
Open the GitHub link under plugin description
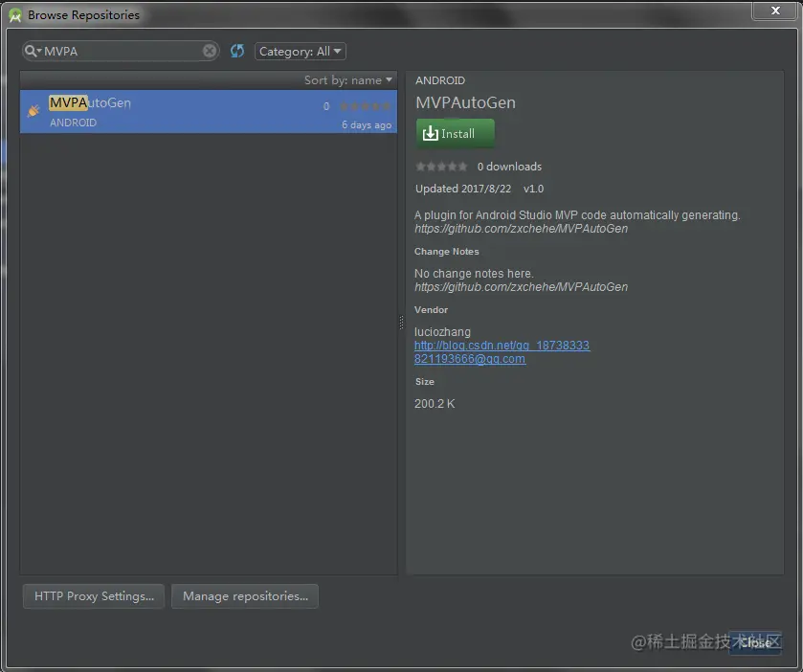click(x=521, y=229)
